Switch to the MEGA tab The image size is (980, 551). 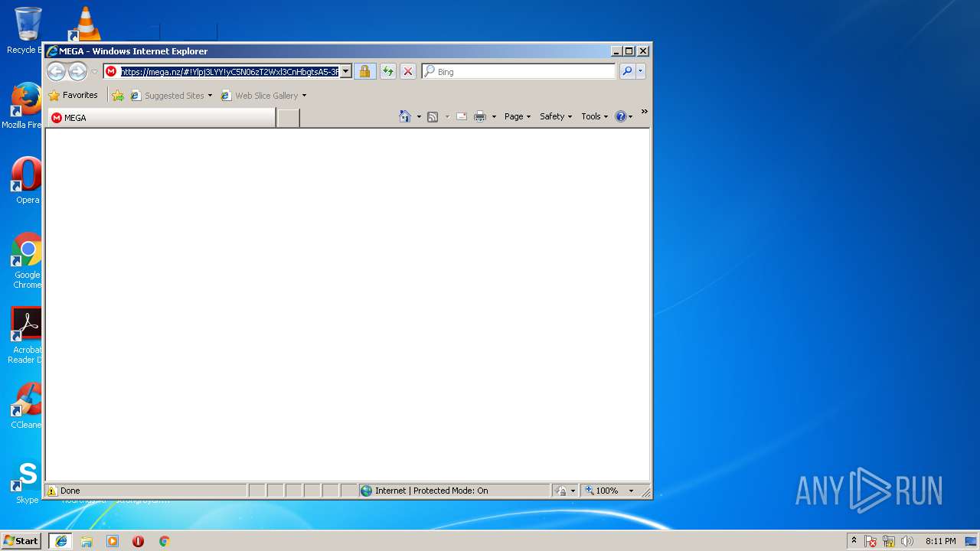[162, 118]
